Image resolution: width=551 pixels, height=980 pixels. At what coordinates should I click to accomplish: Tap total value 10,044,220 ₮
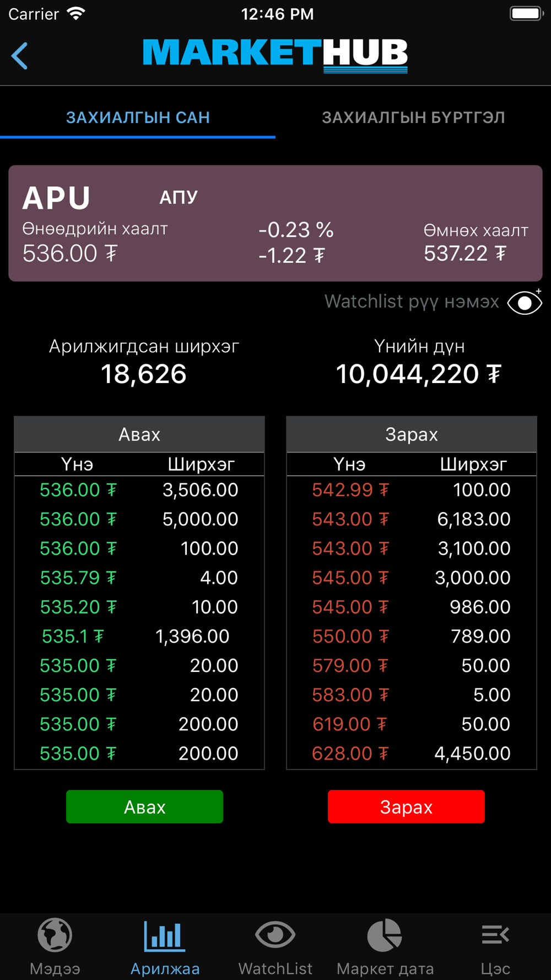tap(419, 374)
